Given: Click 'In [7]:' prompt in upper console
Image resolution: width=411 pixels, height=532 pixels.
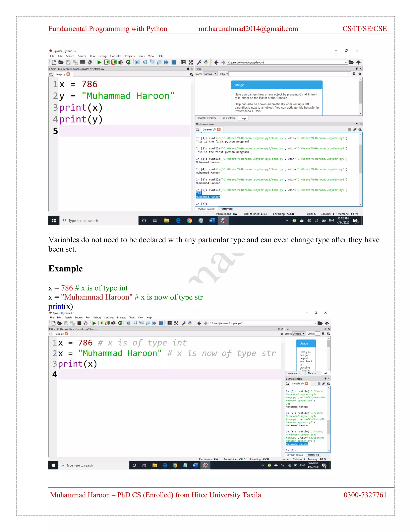Looking at the screenshot, I should pos(201,204).
